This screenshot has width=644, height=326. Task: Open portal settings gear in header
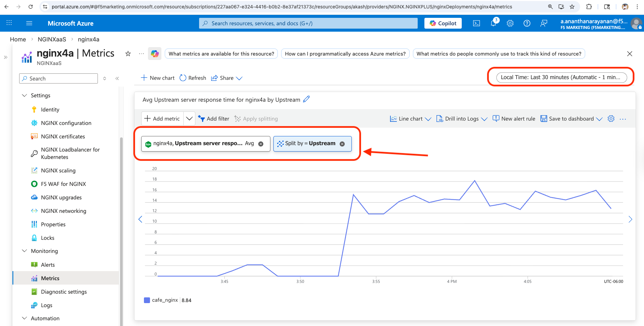[x=510, y=23]
